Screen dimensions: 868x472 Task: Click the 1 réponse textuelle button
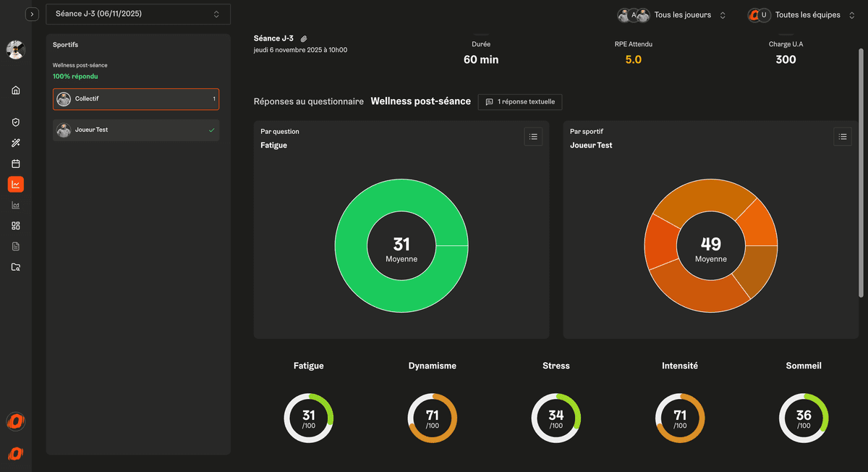click(x=520, y=102)
